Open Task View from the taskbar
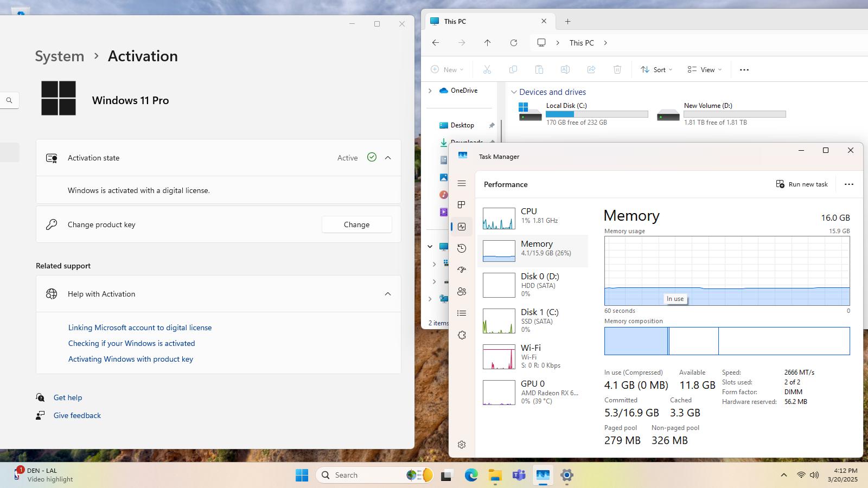 pos(446,476)
